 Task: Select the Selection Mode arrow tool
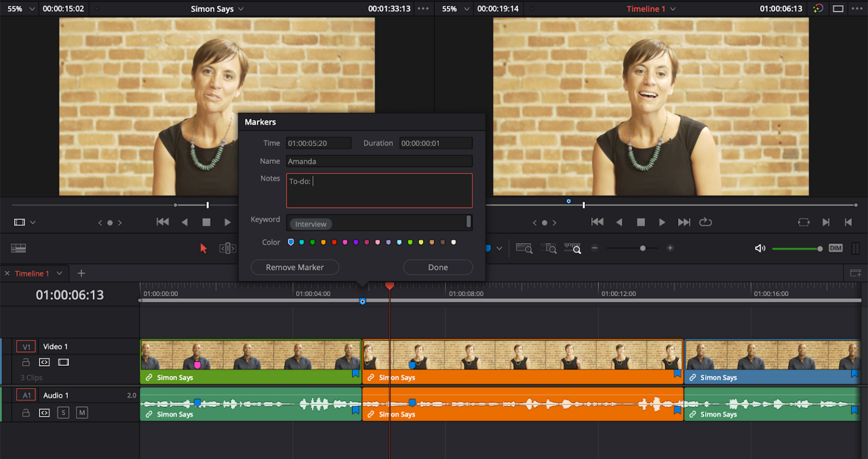[203, 248]
